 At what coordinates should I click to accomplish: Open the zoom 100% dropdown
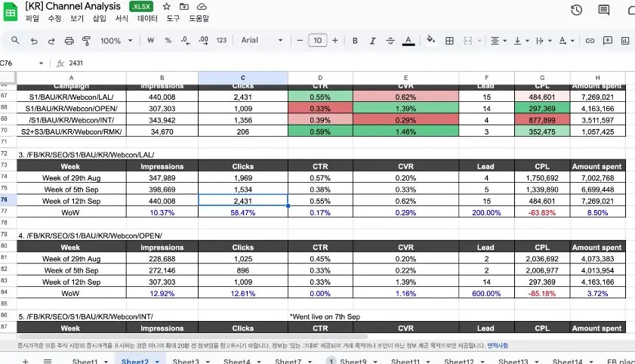click(116, 41)
